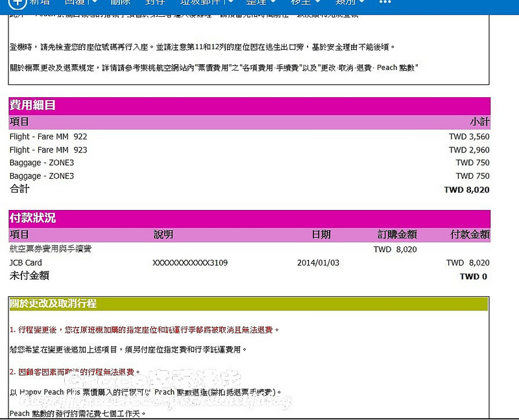Image resolution: width=519 pixels, height=420 pixels.
Task: Click the bold TWD 8,020 total amount
Action: (x=466, y=190)
